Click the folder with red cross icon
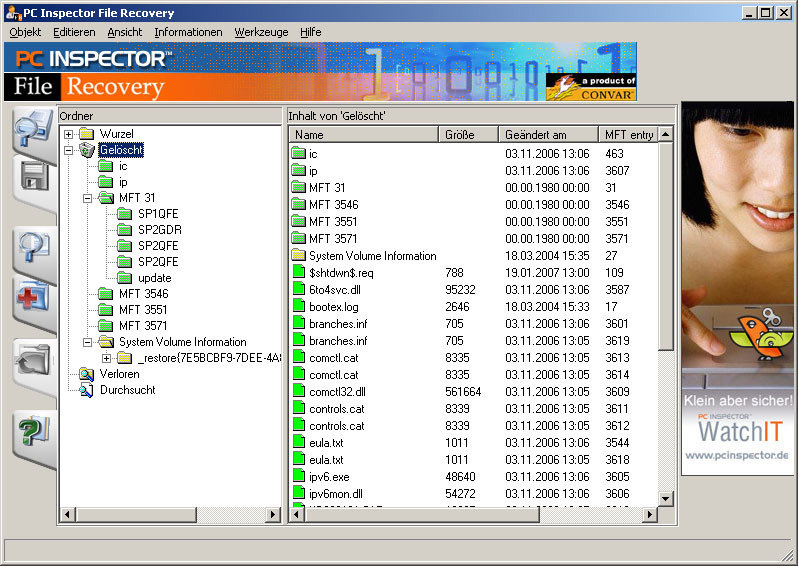Image resolution: width=798 pixels, height=566 pixels. click(x=33, y=295)
